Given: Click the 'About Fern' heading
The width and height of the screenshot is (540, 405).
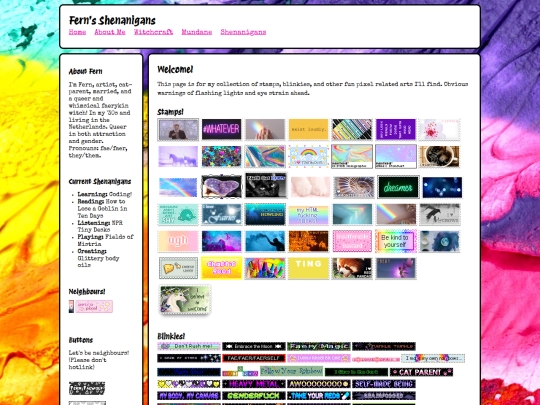Looking at the screenshot, I should (85, 72).
